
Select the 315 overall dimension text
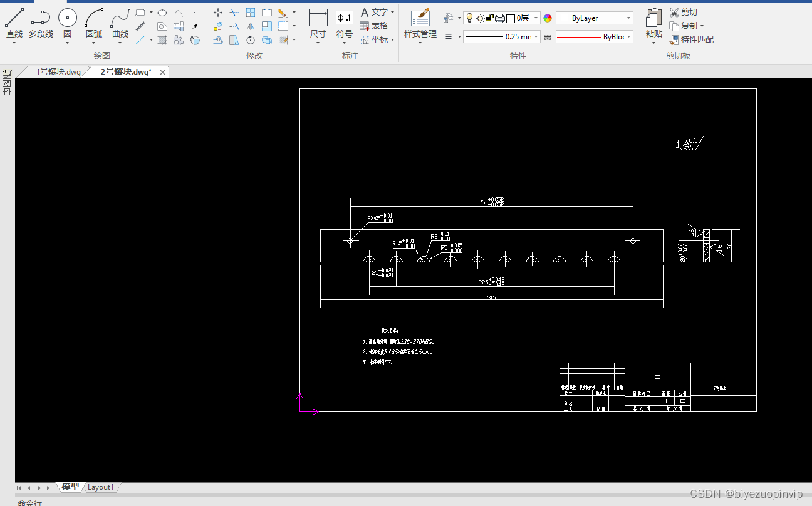click(491, 298)
